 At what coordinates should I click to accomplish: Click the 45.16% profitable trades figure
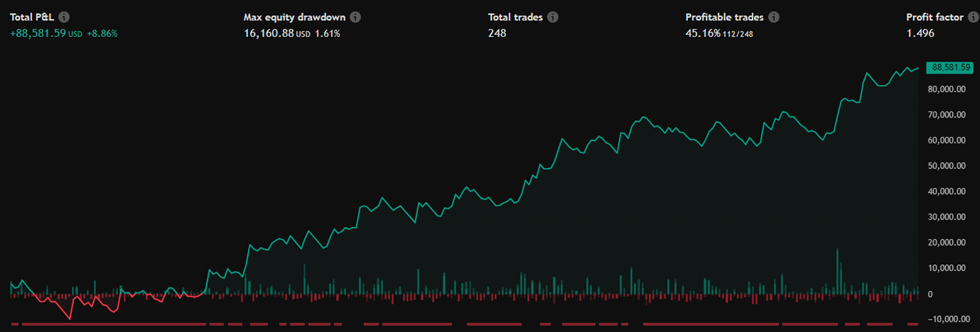703,34
